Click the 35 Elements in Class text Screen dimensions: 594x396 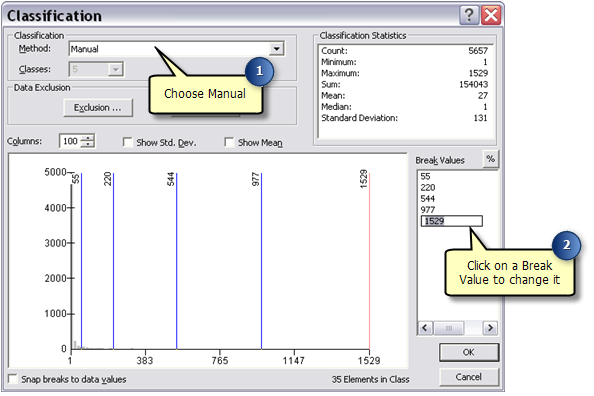pyautogui.click(x=370, y=379)
